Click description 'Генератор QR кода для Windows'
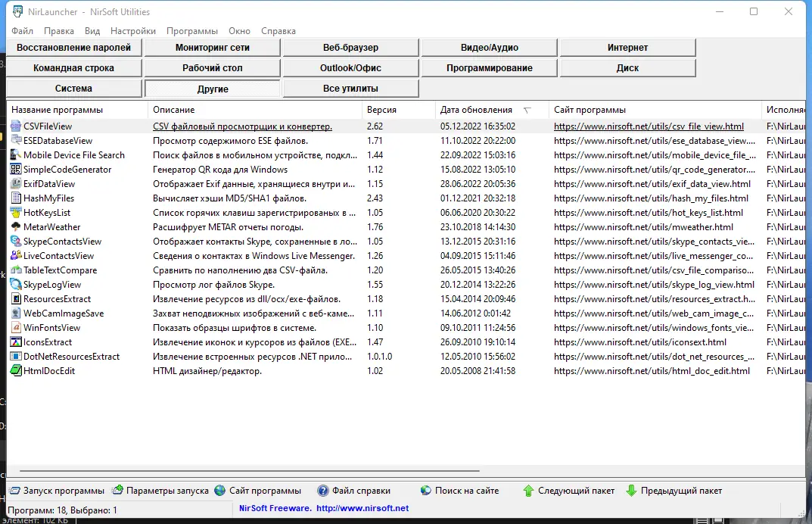812x524 pixels. click(220, 170)
